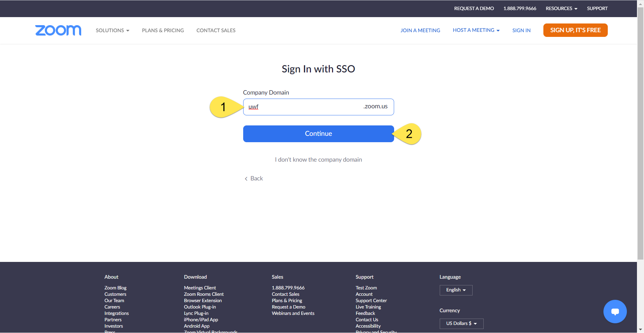The width and height of the screenshot is (644, 333).
Task: Open Test Zoom support link
Action: click(366, 288)
